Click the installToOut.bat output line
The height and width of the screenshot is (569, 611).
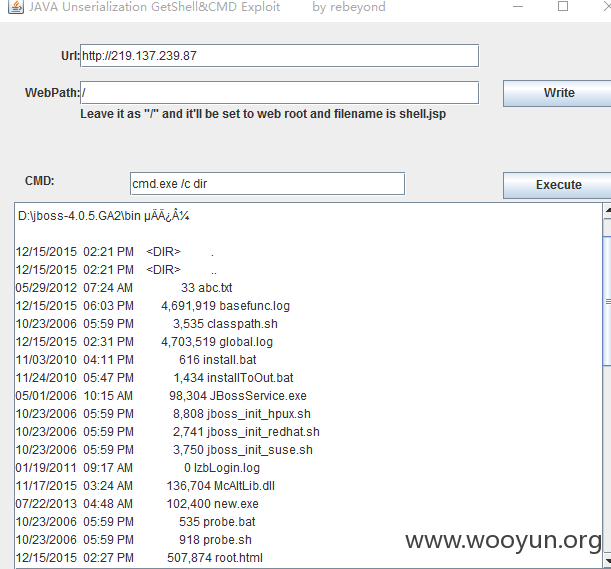[x=154, y=378]
